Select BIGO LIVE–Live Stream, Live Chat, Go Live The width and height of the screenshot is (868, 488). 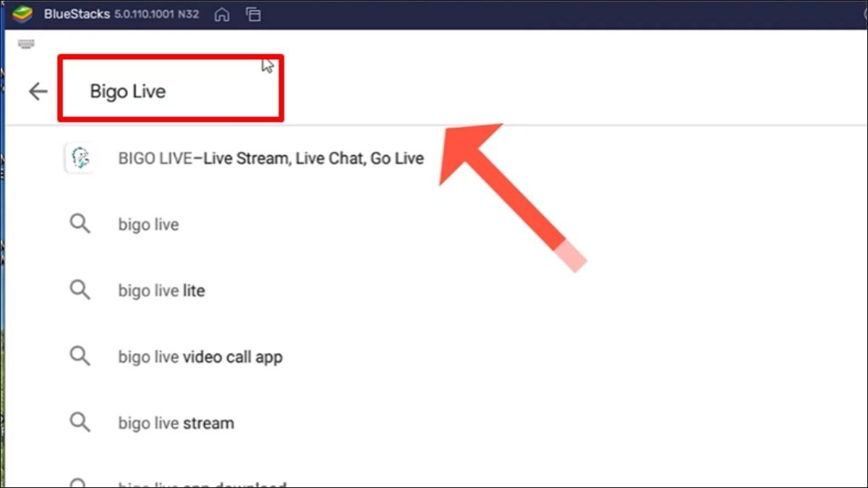[x=271, y=158]
